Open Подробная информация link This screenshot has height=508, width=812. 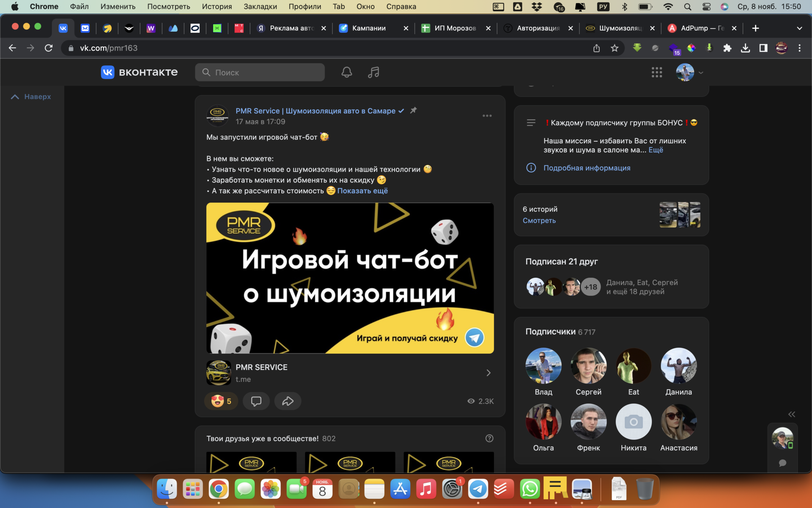[x=587, y=168]
